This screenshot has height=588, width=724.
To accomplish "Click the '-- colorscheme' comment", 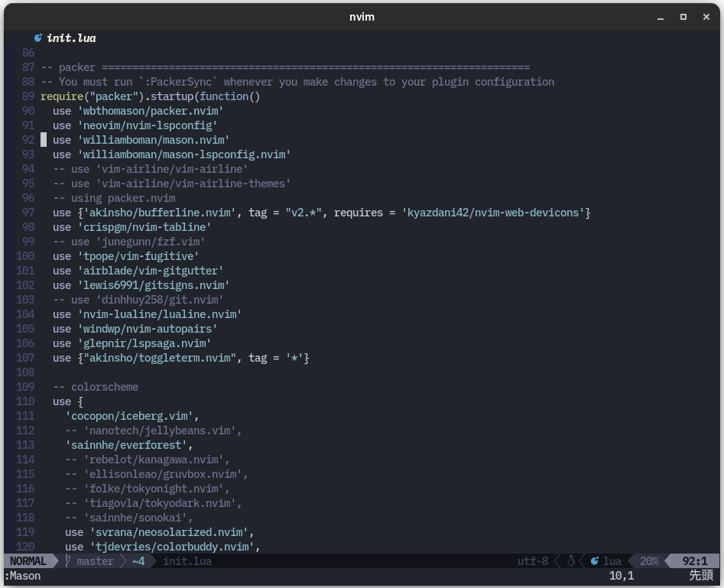I will point(96,387).
